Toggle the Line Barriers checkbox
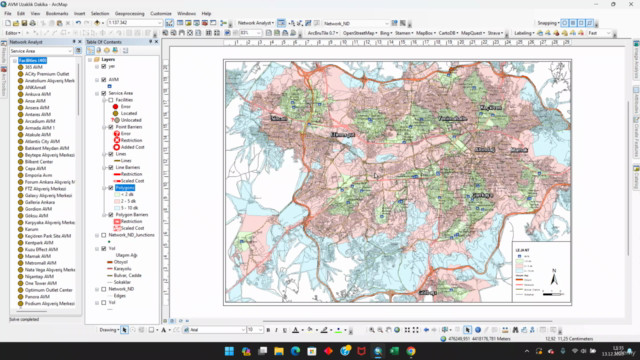 click(111, 167)
